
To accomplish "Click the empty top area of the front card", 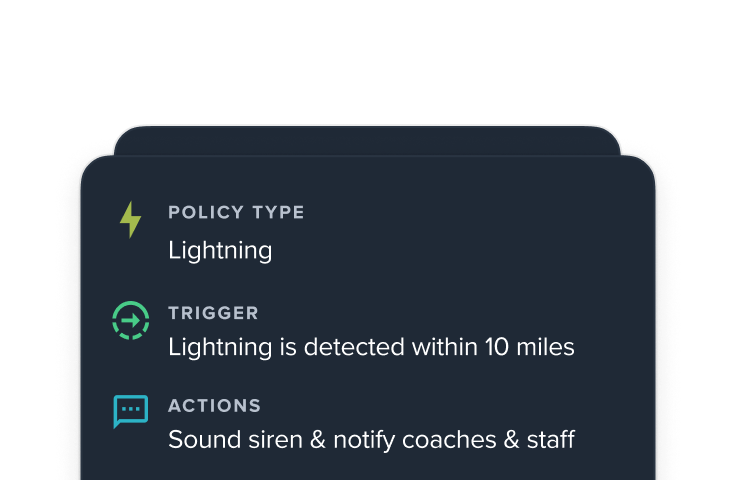I will [368, 178].
